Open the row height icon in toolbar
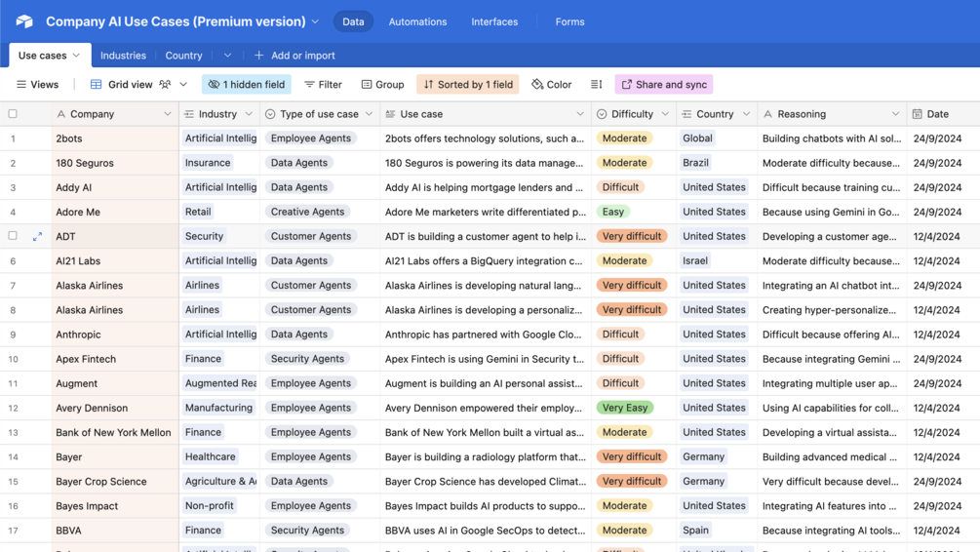 pyautogui.click(x=596, y=85)
